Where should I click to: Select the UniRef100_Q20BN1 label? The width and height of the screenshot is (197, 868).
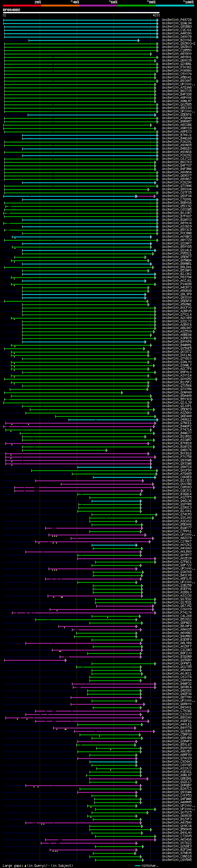click(x=177, y=64)
